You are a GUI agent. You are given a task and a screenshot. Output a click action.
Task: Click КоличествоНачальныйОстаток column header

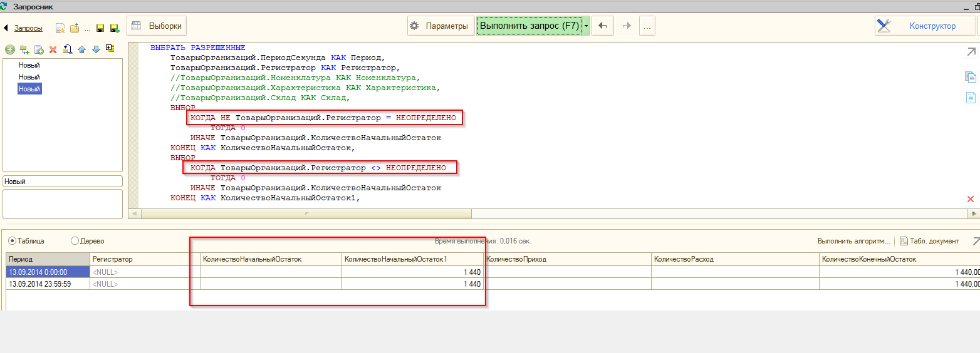tap(271, 259)
